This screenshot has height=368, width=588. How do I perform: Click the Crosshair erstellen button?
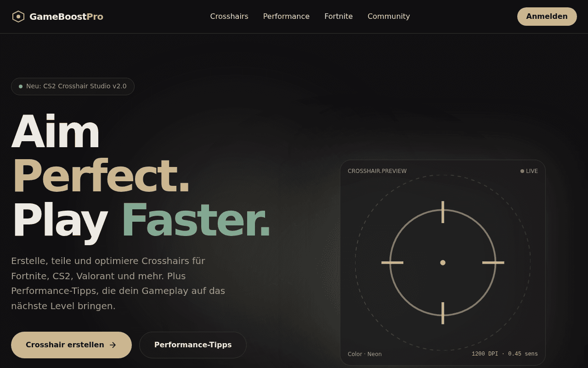pos(71,345)
